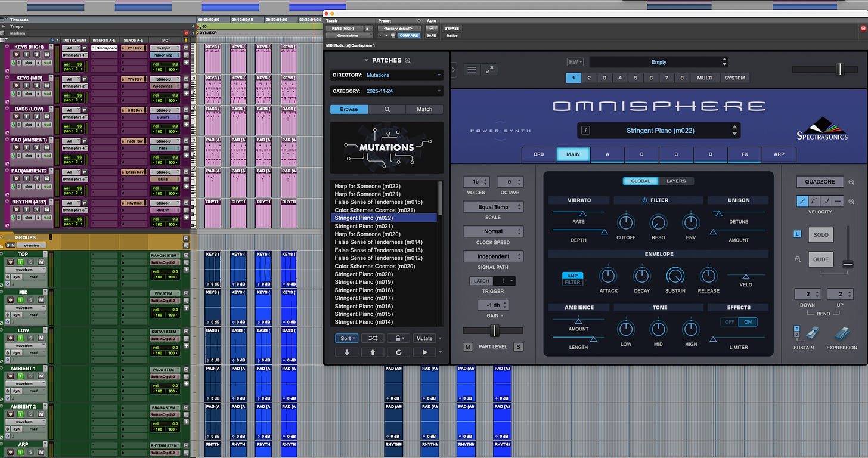Mute the KEYS (HIGH) track
Screen dimensions: 868x458
tap(47, 54)
